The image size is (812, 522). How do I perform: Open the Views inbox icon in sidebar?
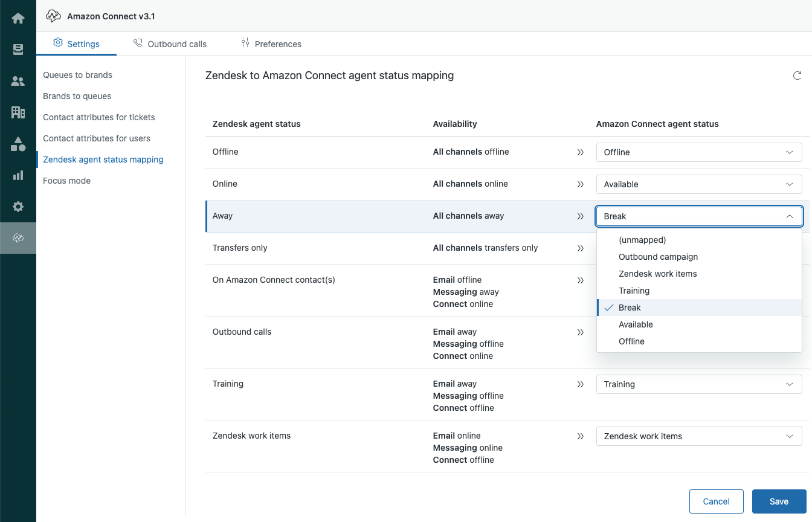coord(18,50)
